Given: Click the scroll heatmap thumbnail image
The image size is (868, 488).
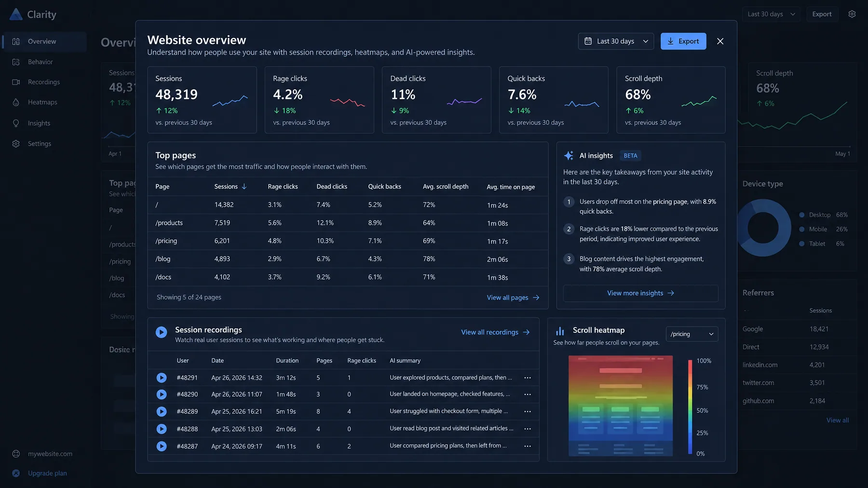Looking at the screenshot, I should pos(621,406).
